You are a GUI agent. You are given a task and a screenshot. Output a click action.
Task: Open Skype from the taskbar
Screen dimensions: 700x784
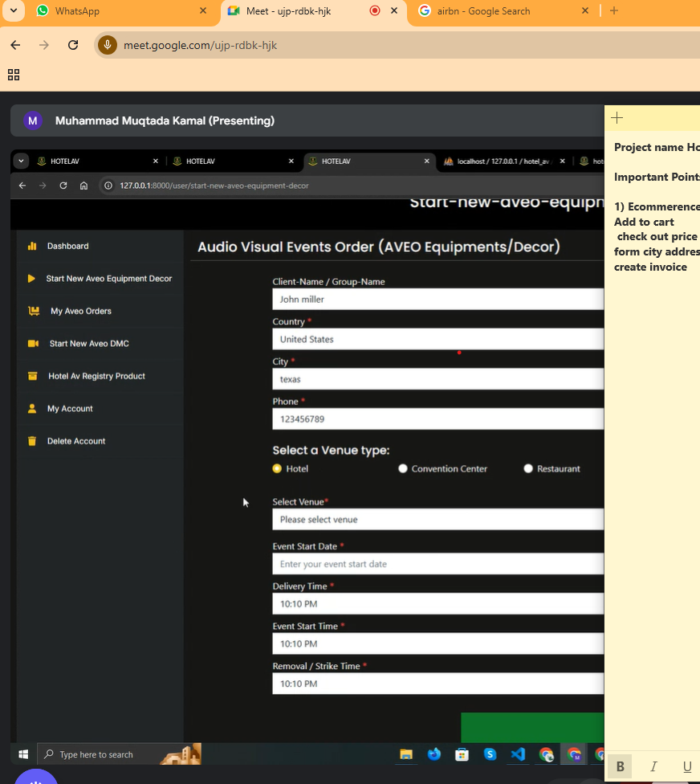point(490,754)
